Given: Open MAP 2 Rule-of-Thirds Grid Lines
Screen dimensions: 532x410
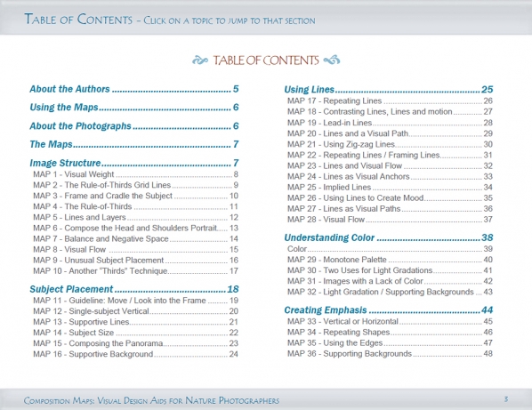Looking at the screenshot, I should (135, 185).
